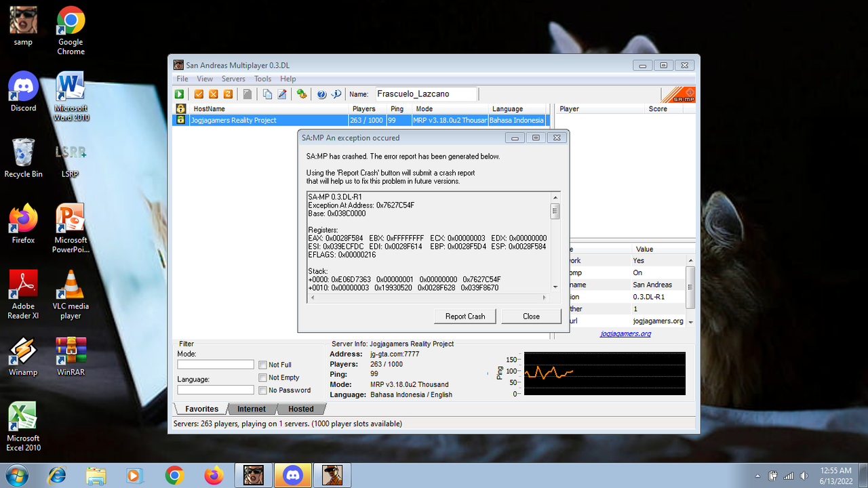The height and width of the screenshot is (488, 868).
Task: Enable the Not Full filter checkbox
Action: (x=262, y=365)
